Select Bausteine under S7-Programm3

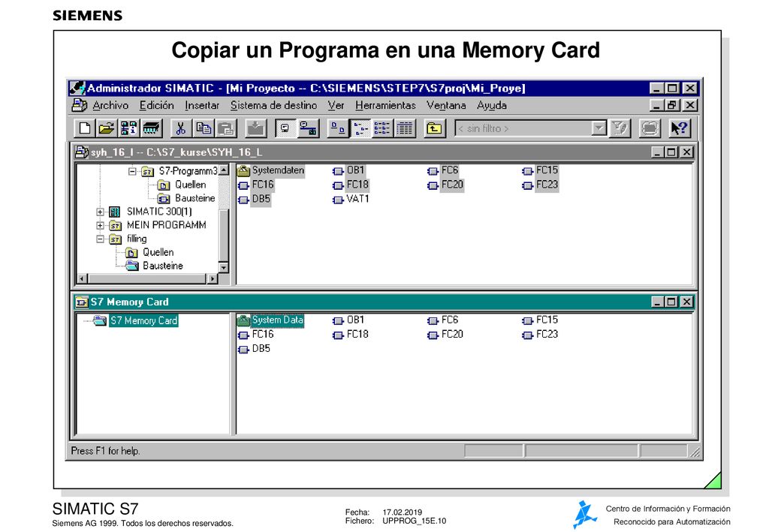(195, 198)
